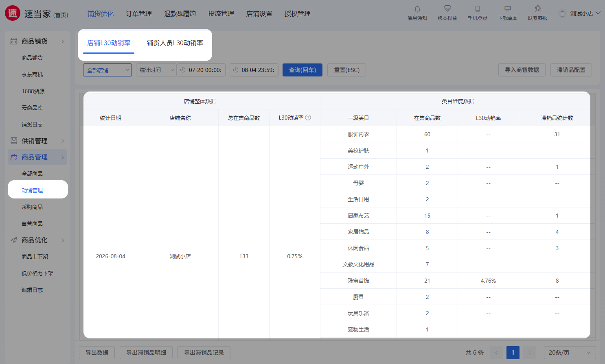Image resolution: width=605 pixels, height=364 pixels.
Task: Click the 0.75% store L30动销率 value
Action: point(295,256)
